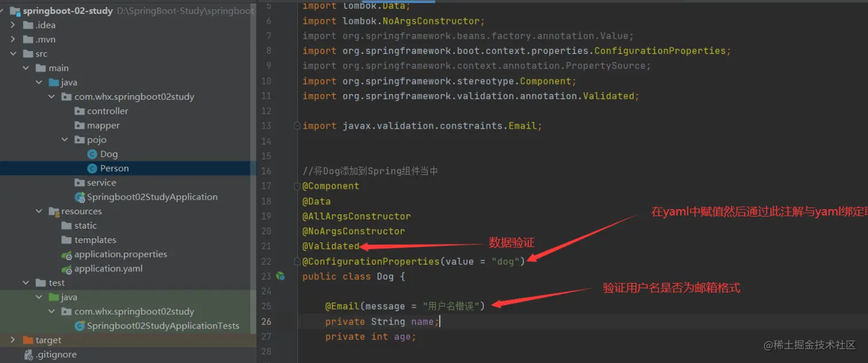Click the mapper package icon

pyautogui.click(x=80, y=125)
